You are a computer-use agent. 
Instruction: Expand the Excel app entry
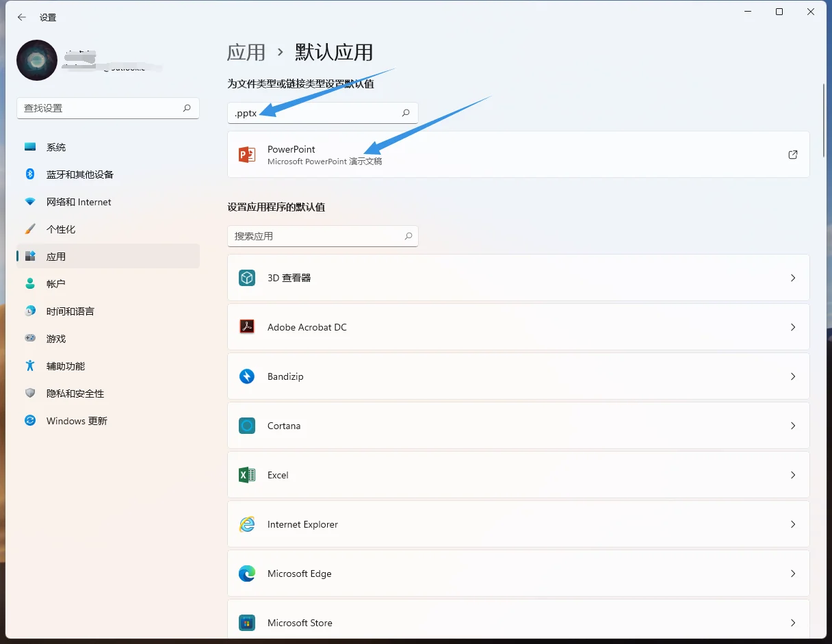coord(792,474)
